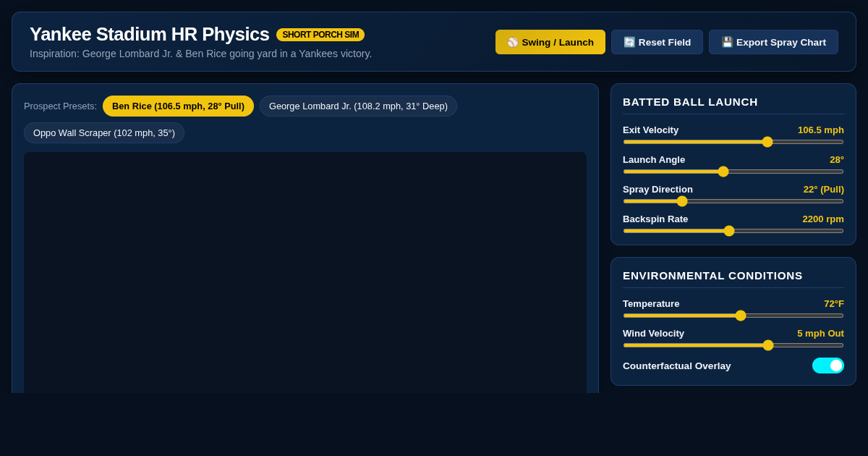Click the BATTED BALL LAUNCH heading
This screenshot has height=456, width=868.
[x=690, y=102]
